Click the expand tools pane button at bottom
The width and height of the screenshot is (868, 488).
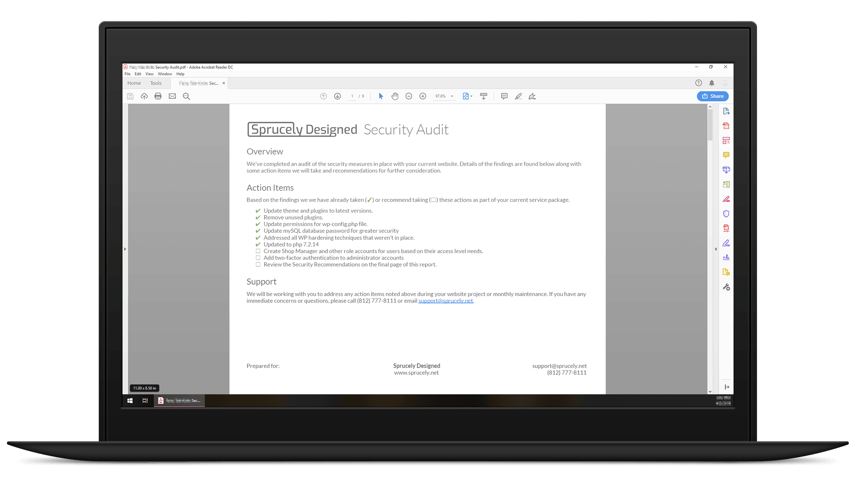pyautogui.click(x=727, y=387)
